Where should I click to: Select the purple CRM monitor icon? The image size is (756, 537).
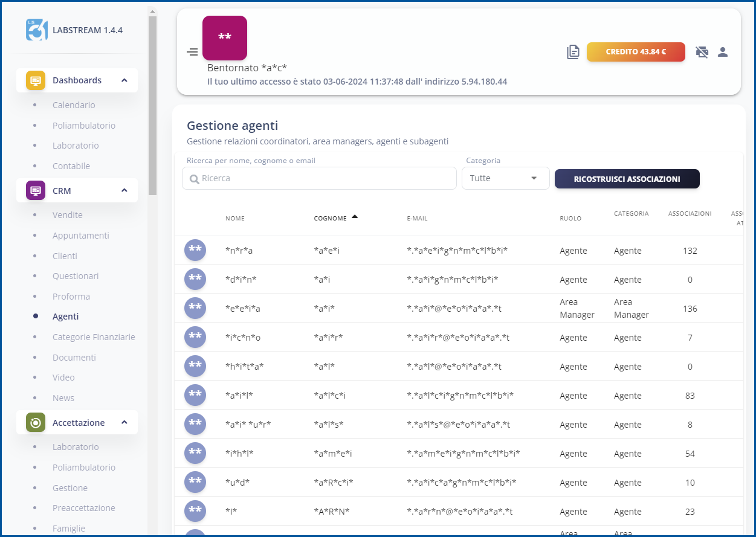34,190
